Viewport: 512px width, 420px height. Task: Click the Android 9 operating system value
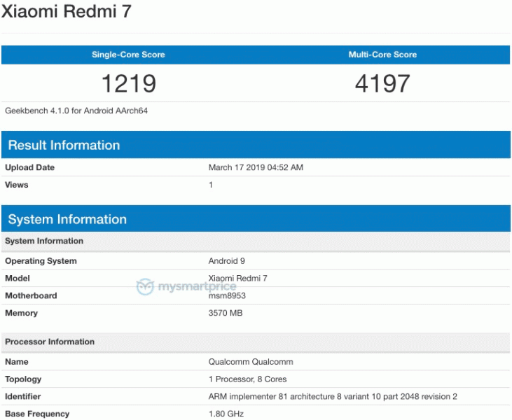[227, 261]
